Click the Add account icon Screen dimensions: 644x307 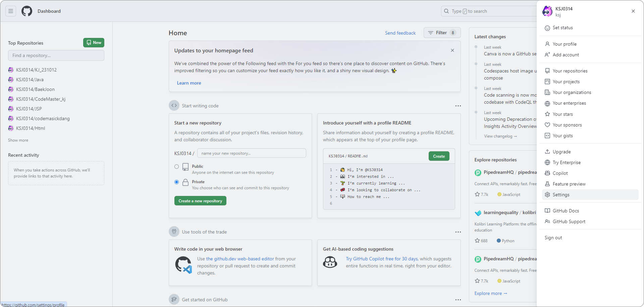pos(547,55)
